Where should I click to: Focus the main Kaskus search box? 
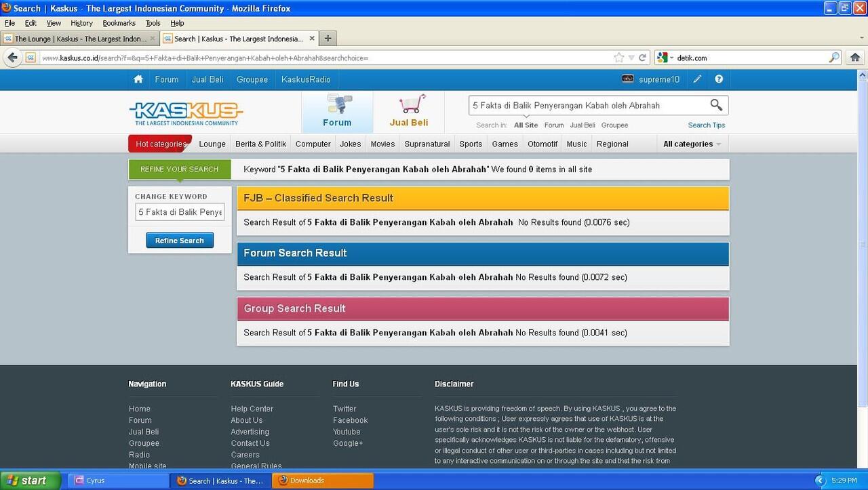[589, 105]
